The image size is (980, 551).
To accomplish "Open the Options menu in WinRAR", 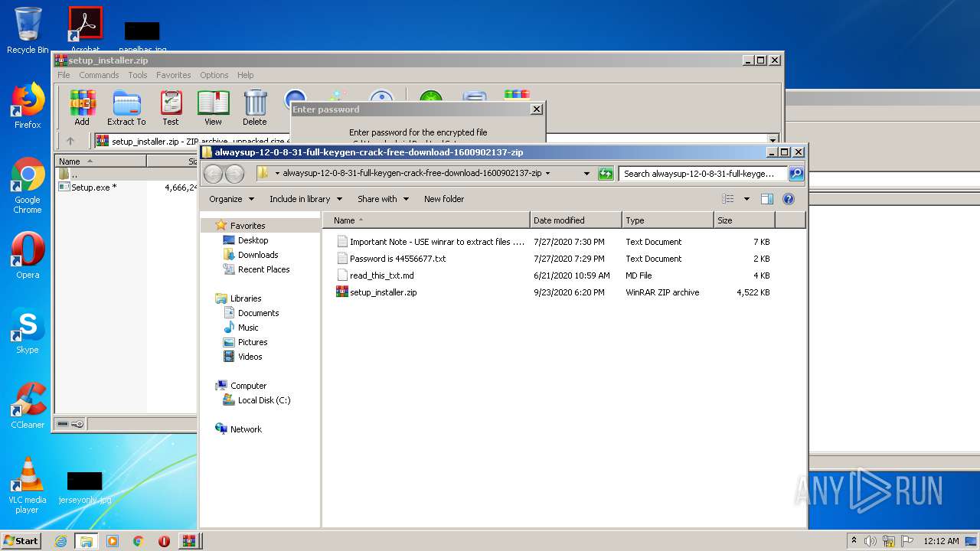I will (214, 75).
